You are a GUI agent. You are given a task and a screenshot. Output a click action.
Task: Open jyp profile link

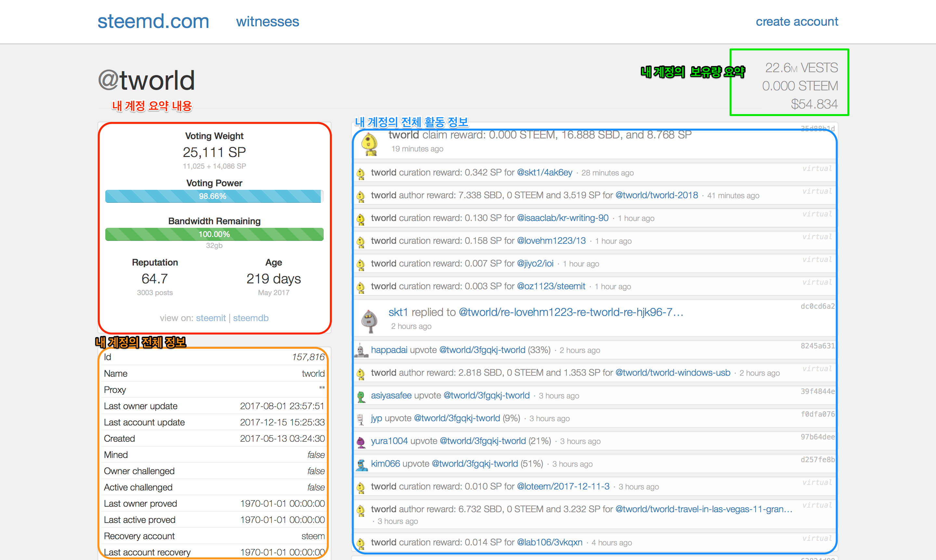click(x=377, y=418)
